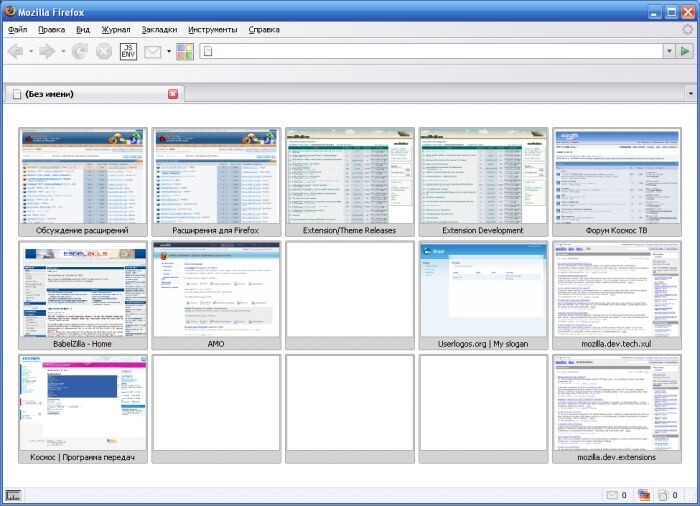Click the Stop loading icon

[104, 51]
